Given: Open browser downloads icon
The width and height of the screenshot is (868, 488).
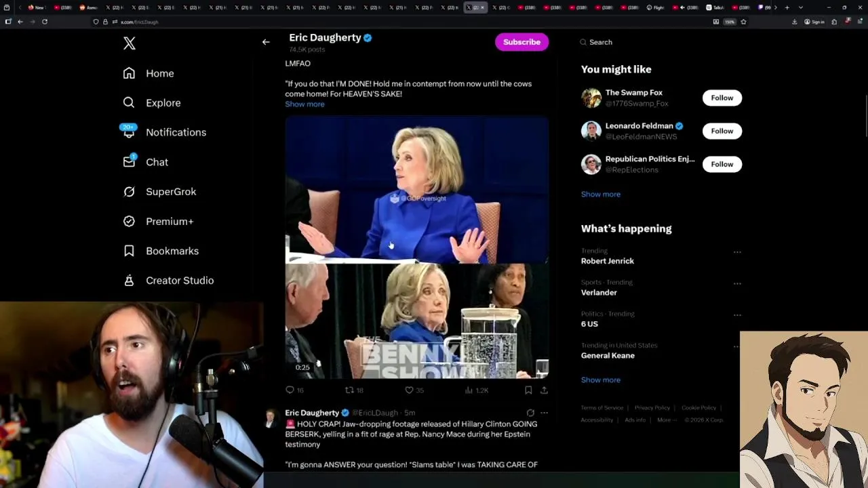Looking at the screenshot, I should coord(794,22).
